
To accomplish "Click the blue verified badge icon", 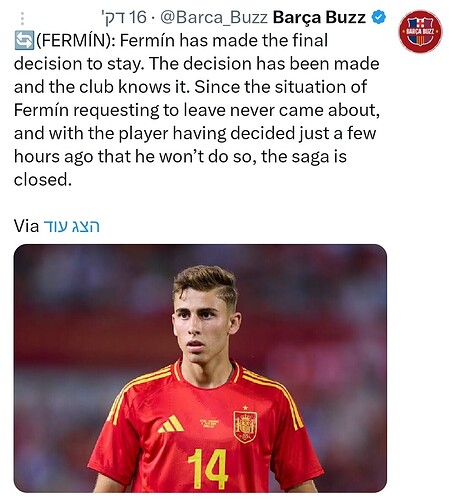I will click(379, 17).
